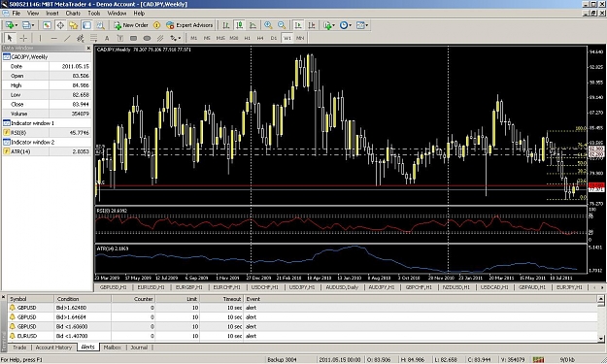Switch to bar chart display
Viewport: 607px width, 364px height.
pos(226,25)
